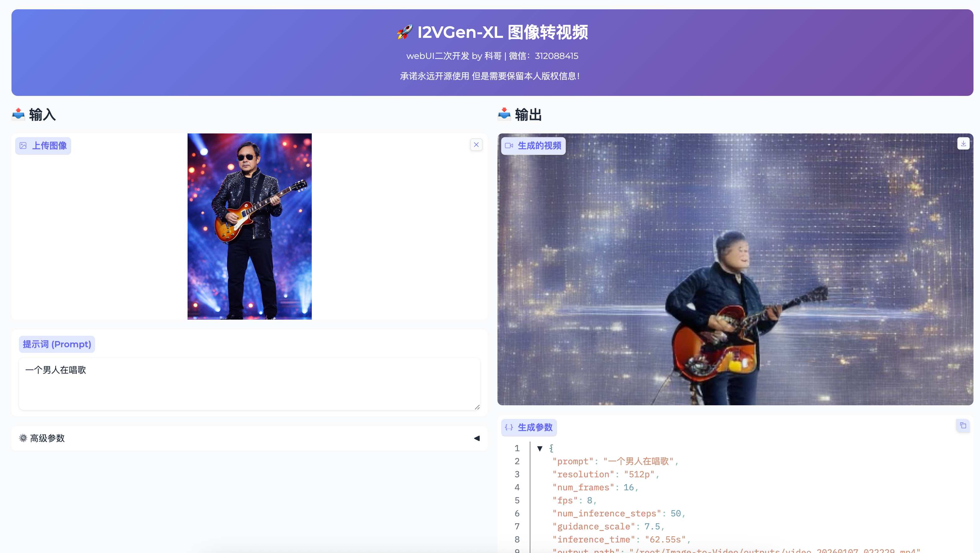980x553 pixels.
Task: Expand the 高级参数 advanced parameters section
Action: click(249, 438)
